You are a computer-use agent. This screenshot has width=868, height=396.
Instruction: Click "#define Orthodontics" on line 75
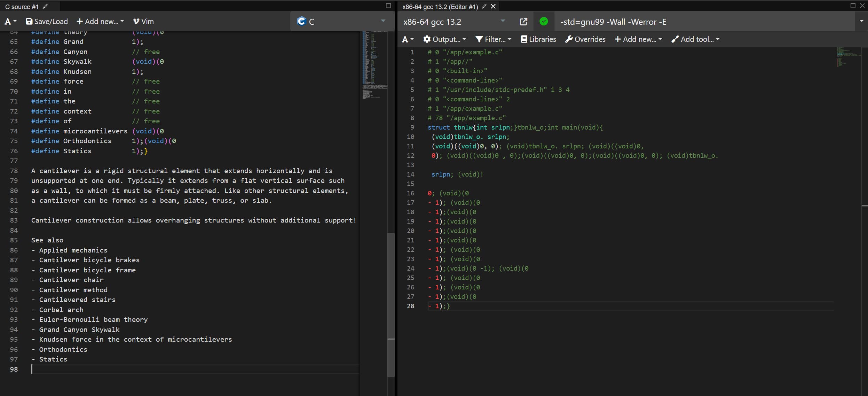pos(71,141)
